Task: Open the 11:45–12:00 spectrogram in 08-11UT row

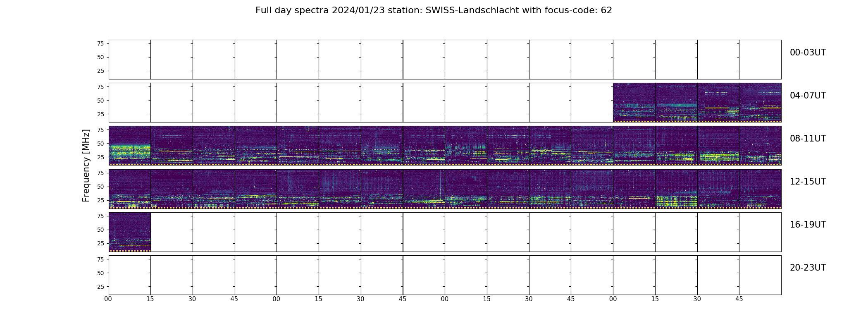Action: click(x=760, y=146)
